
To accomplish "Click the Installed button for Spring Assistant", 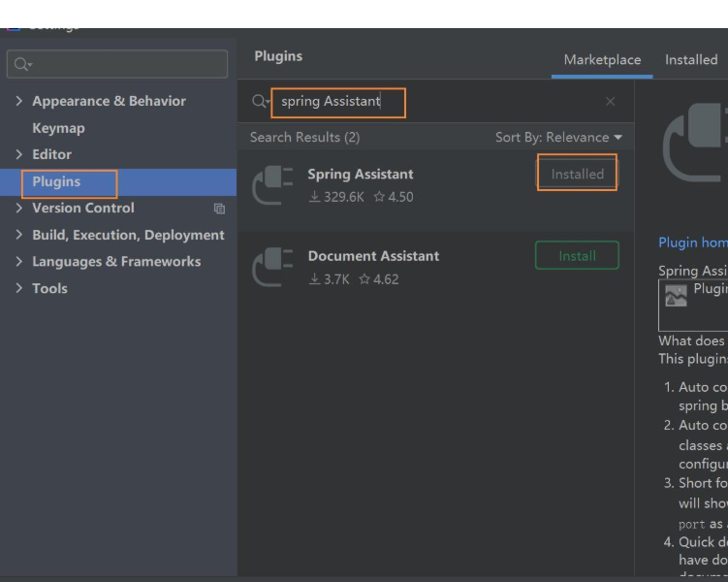I will (577, 175).
